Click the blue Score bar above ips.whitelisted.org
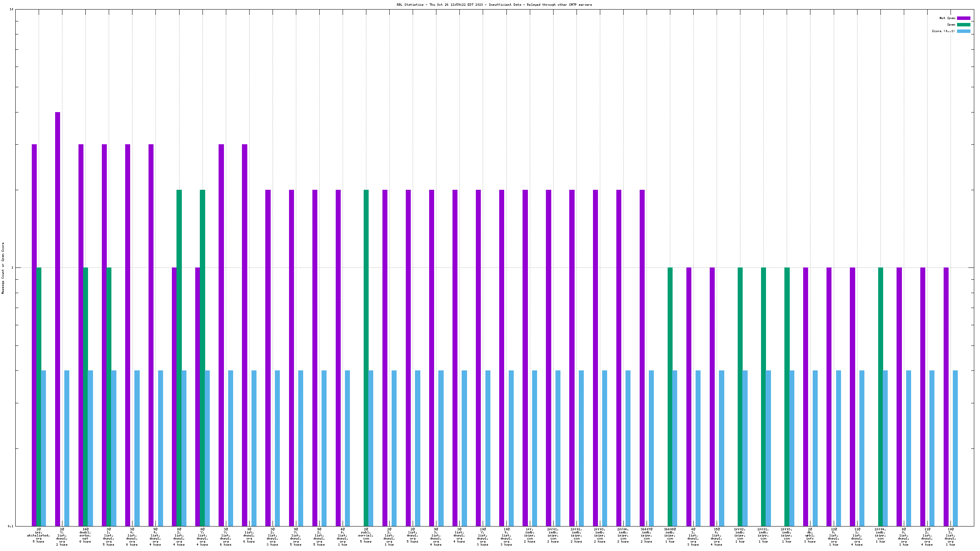This screenshot has height=551, width=980. [x=43, y=448]
